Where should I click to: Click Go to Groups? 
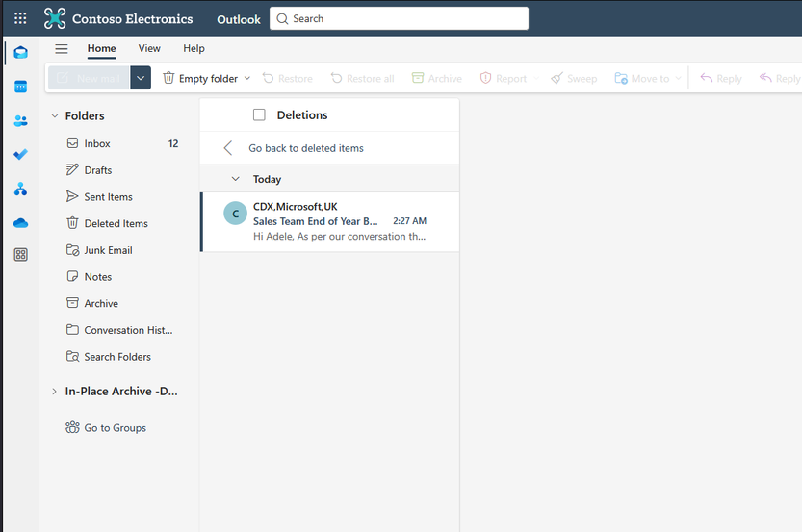click(x=106, y=428)
